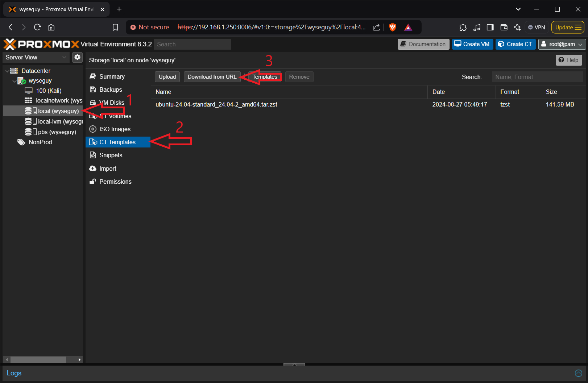Select Datacenter in the resource tree
Screen dimensions: 588x383
pyautogui.click(x=36, y=71)
